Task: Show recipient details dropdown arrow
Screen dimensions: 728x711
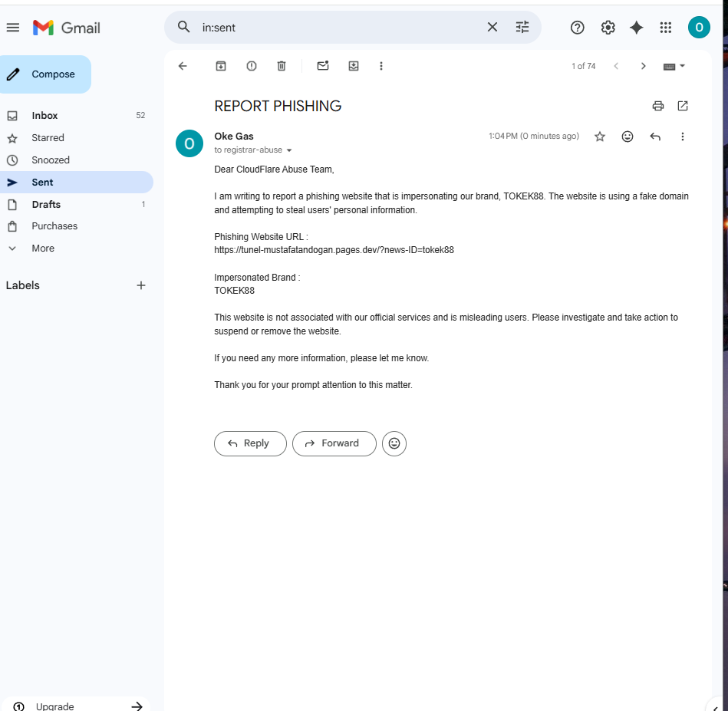Action: 289,150
